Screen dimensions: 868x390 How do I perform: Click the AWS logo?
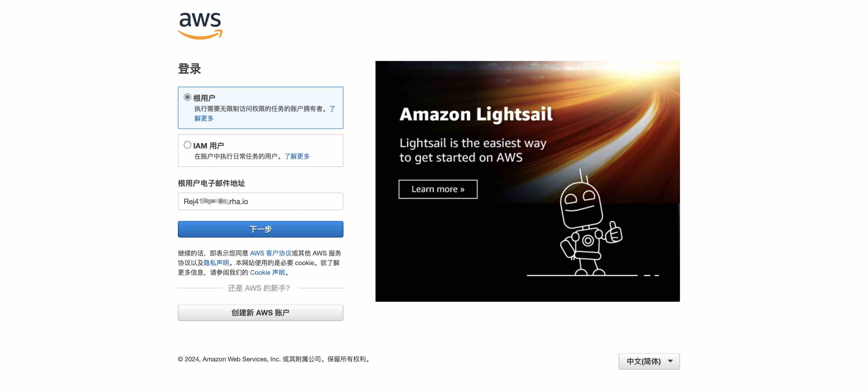click(200, 26)
